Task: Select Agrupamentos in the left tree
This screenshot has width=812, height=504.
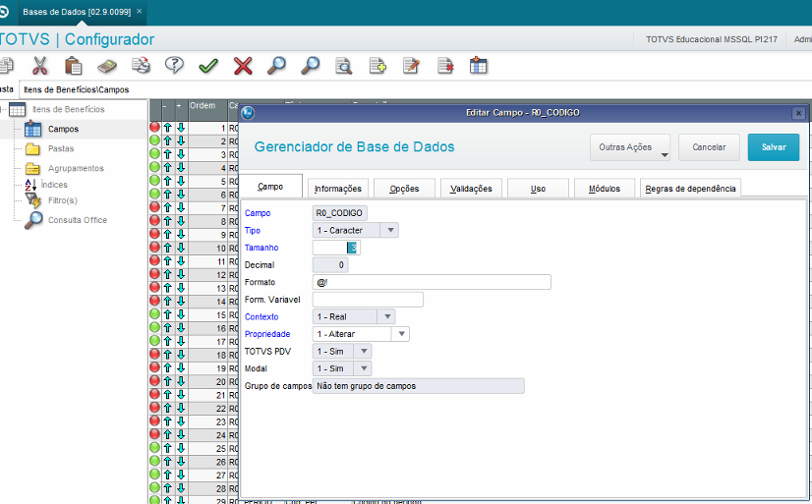Action: (76, 168)
